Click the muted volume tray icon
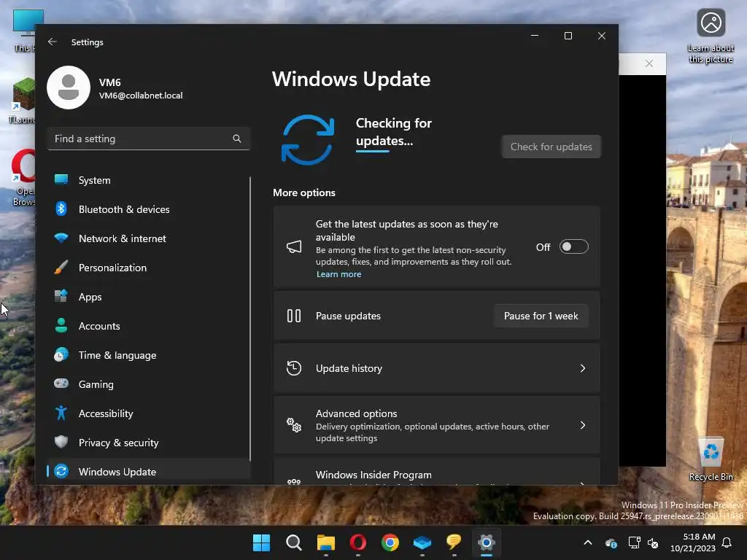The width and height of the screenshot is (747, 560). [x=653, y=542]
